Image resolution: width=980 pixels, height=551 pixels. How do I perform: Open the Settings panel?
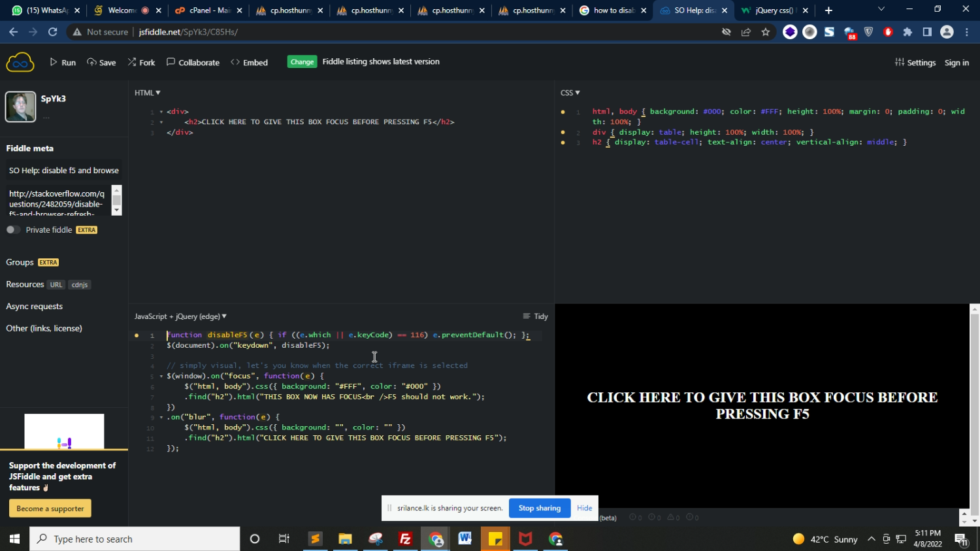[x=915, y=63]
